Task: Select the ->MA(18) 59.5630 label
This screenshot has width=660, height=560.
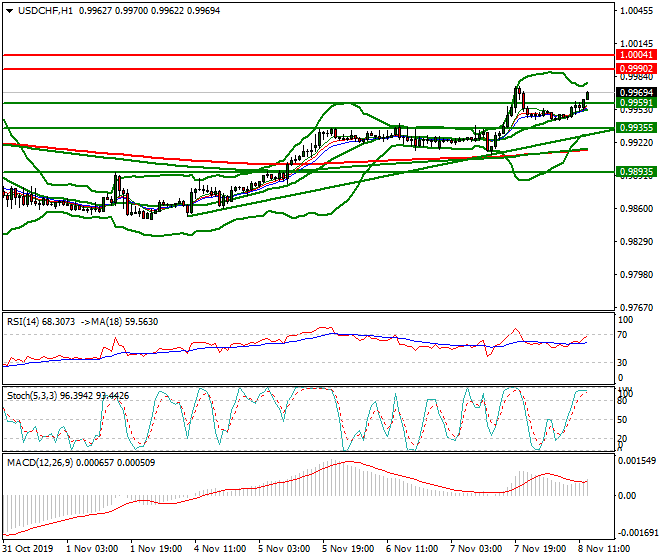Action: pos(119,322)
